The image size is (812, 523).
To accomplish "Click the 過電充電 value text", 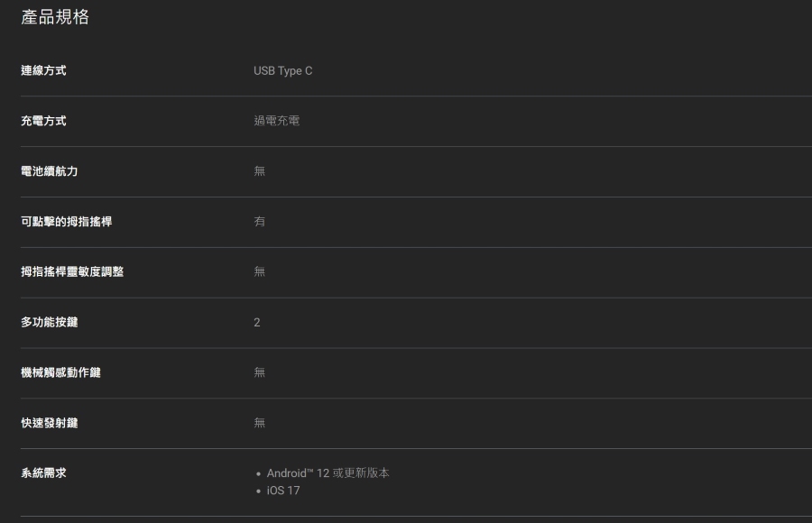I will 277,121.
